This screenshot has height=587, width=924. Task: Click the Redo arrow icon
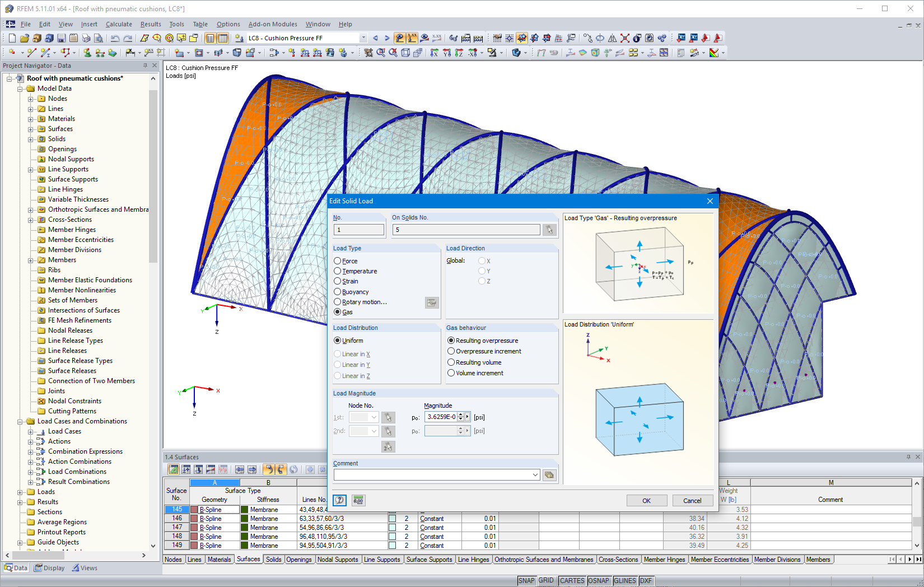128,38
